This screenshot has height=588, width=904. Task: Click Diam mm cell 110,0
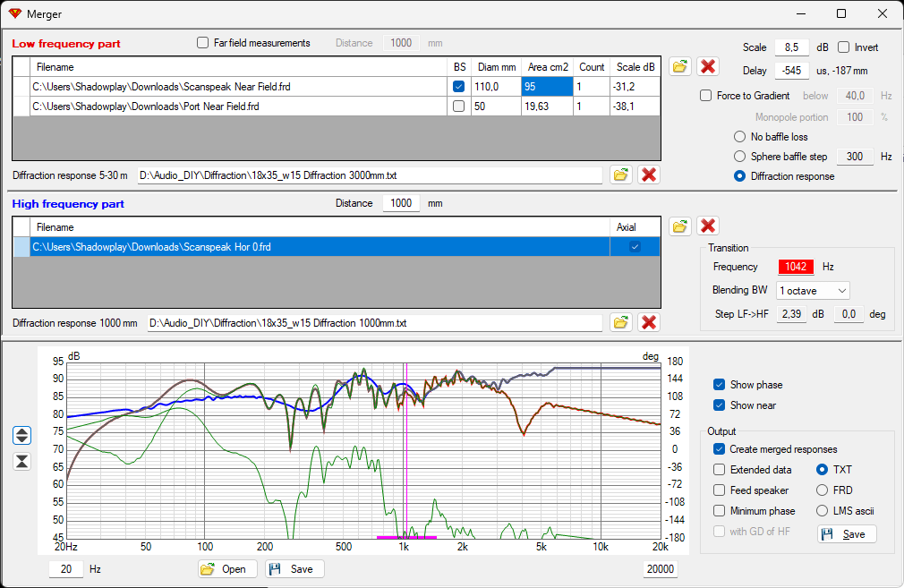497,87
